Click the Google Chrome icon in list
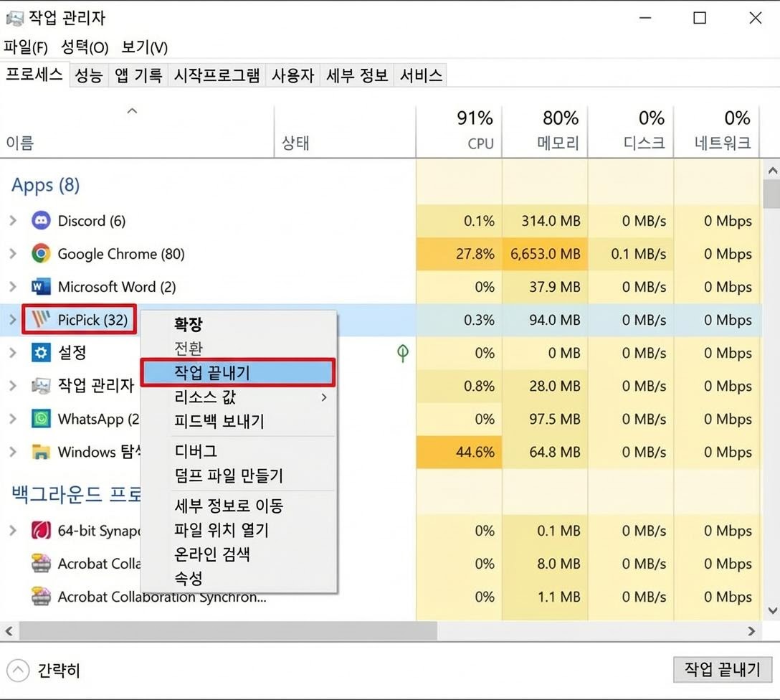 pyautogui.click(x=41, y=254)
